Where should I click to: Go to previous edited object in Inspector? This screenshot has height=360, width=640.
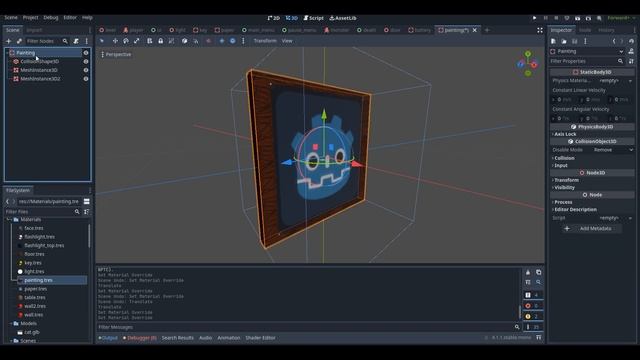point(614,41)
